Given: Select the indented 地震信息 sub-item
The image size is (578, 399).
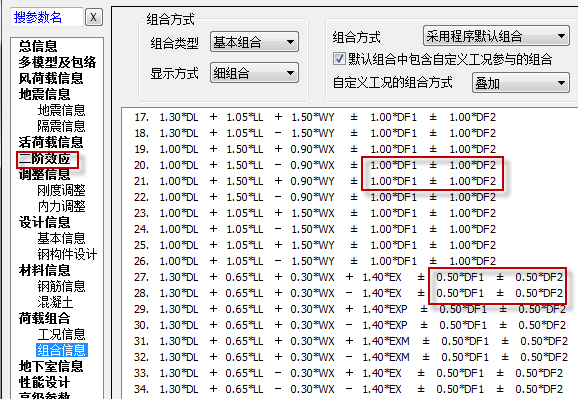Looking at the screenshot, I should [x=61, y=110].
